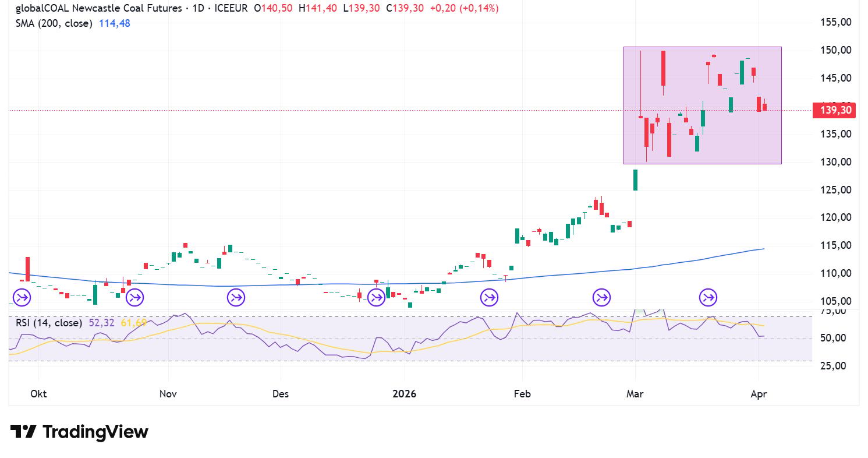Click the contract rollover marker in late Mar

click(708, 298)
